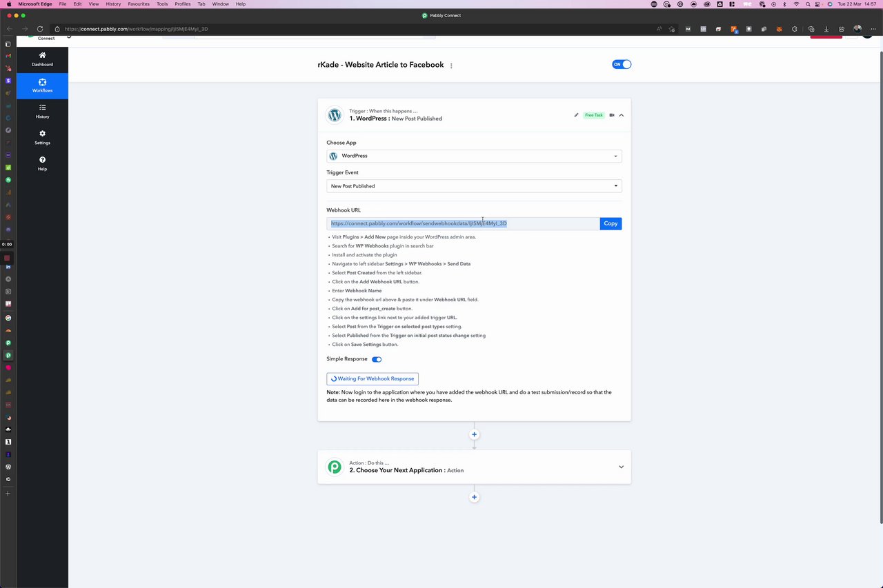Open macOS Spotlight search icon

pyautogui.click(x=808, y=4)
